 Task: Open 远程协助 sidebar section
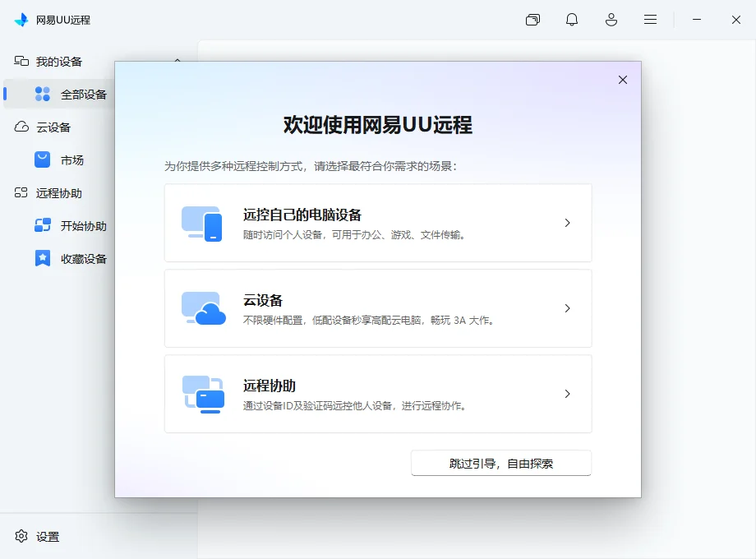point(59,193)
